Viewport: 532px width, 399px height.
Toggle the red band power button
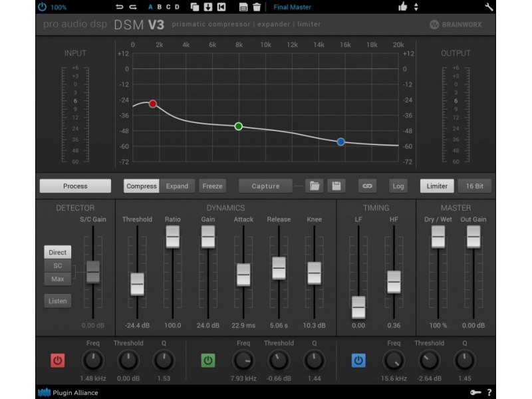(58, 360)
